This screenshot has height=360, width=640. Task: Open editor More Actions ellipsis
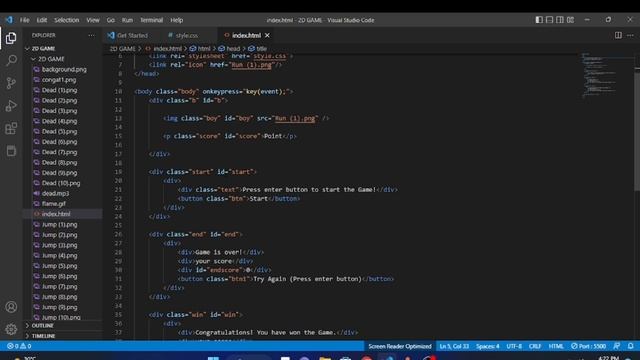click(630, 36)
